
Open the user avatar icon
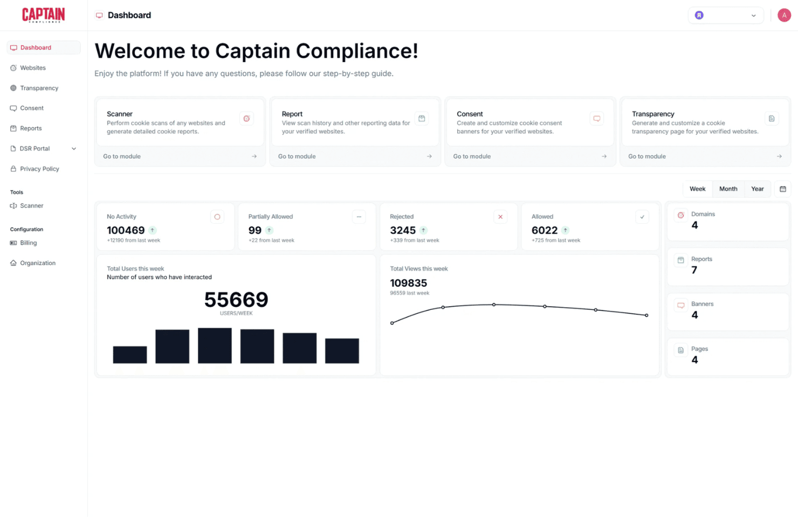(784, 15)
